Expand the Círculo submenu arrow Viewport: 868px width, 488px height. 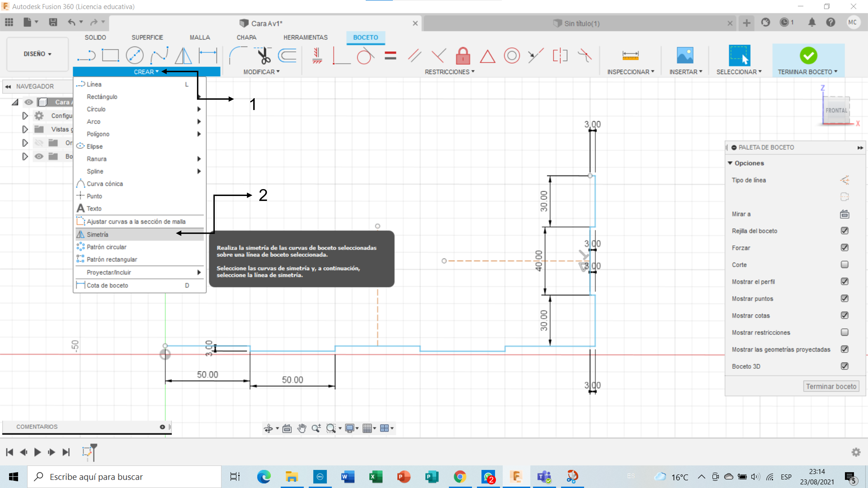point(199,109)
